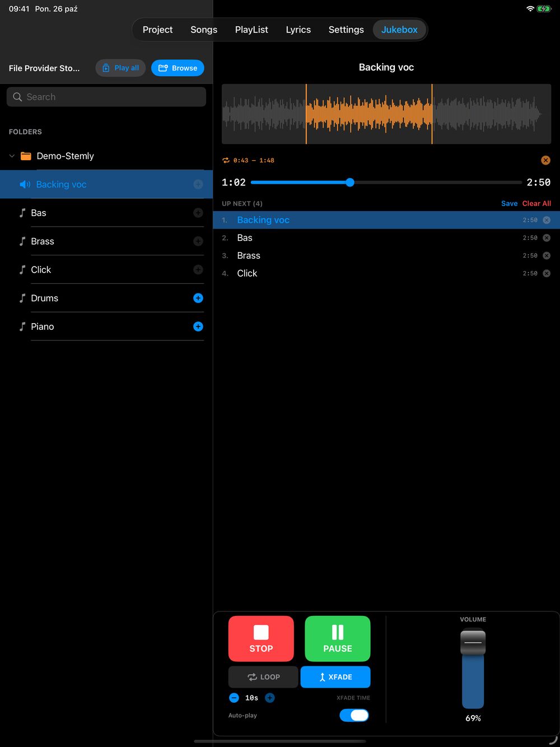Pause playback with the green PAUSE button

point(338,639)
